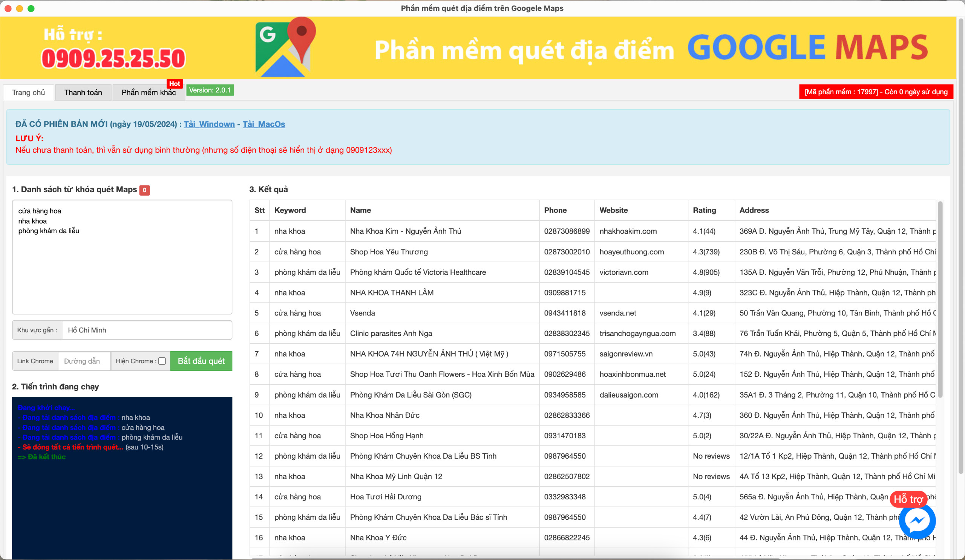This screenshot has width=965, height=560.
Task: Click Phòng Khám Chuyên Khoa Da Liễu BS Tính
Action: coord(423,456)
